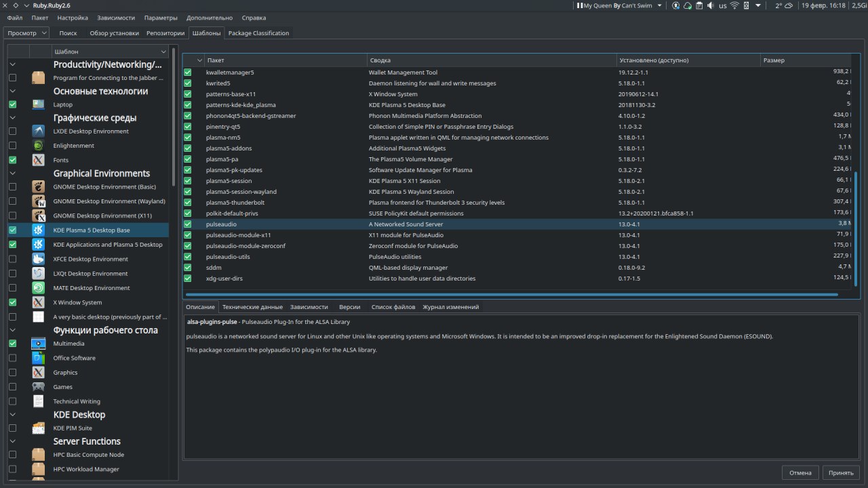The height and width of the screenshot is (488, 868).
Task: Sort by the Размер column header
Action: (806, 60)
